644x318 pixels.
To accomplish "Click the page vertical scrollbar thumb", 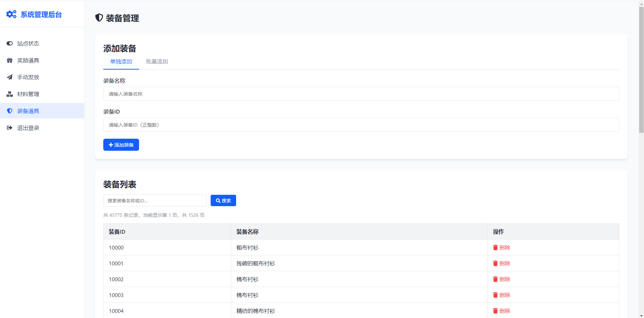I will [x=641, y=69].
